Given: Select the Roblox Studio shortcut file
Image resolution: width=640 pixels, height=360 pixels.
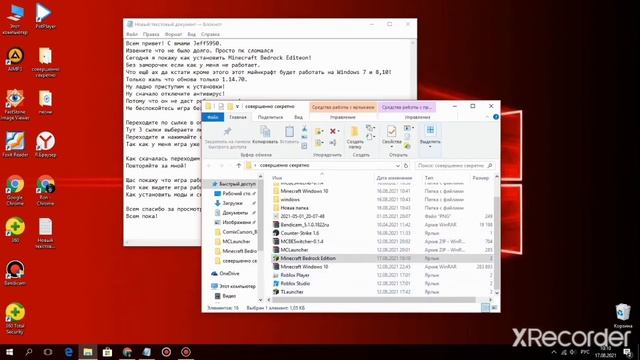Looking at the screenshot, I should (295, 283).
